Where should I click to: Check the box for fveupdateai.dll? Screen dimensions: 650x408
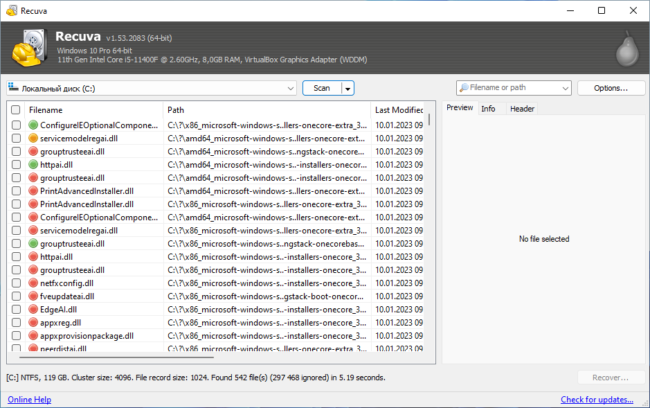(16, 296)
